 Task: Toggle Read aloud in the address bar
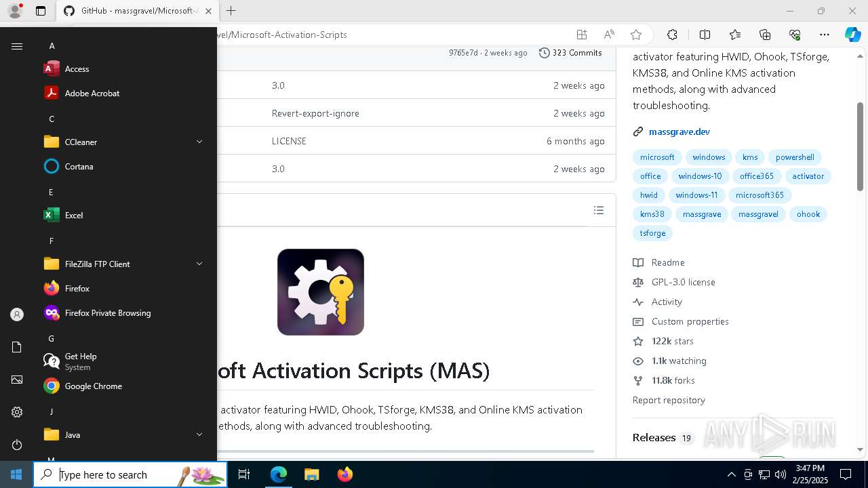[x=609, y=35]
